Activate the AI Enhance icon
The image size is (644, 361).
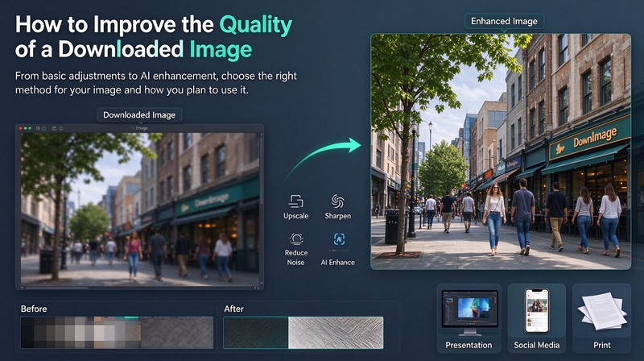pyautogui.click(x=339, y=239)
